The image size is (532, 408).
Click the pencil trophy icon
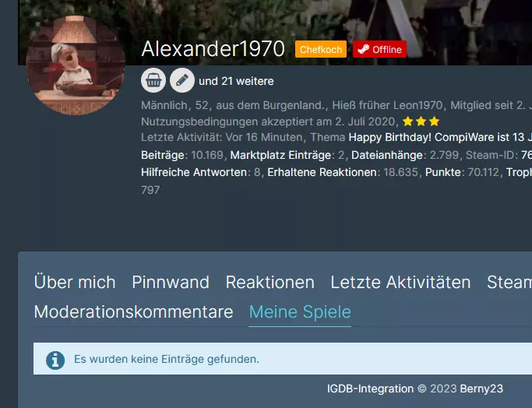click(x=182, y=80)
